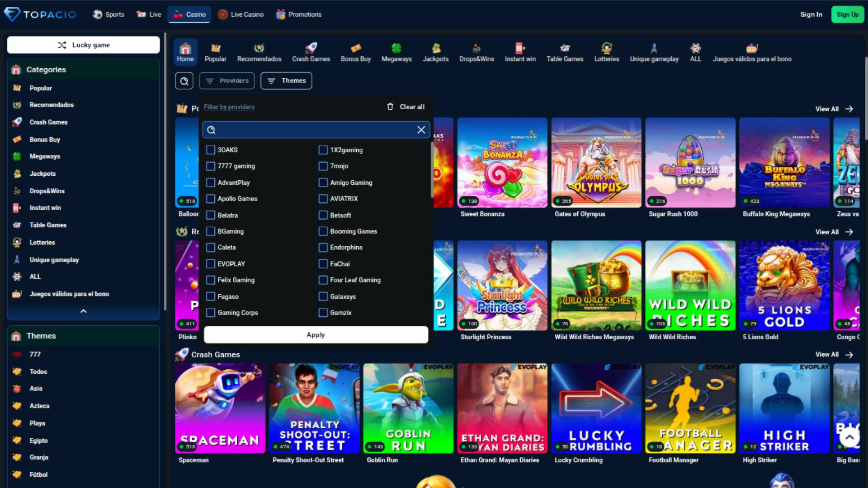This screenshot has width=868, height=488.
Task: Open the Providers filter dropdown
Action: (226, 80)
